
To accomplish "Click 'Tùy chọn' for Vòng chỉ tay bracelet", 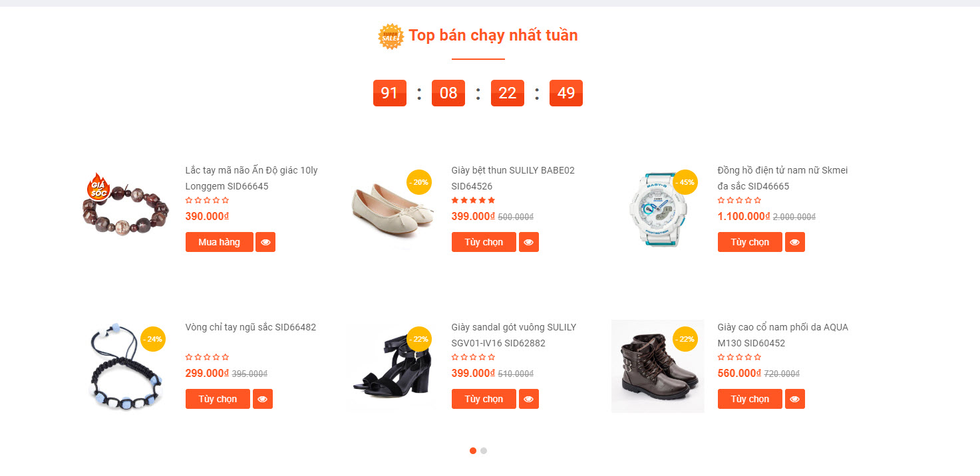I will point(218,399).
